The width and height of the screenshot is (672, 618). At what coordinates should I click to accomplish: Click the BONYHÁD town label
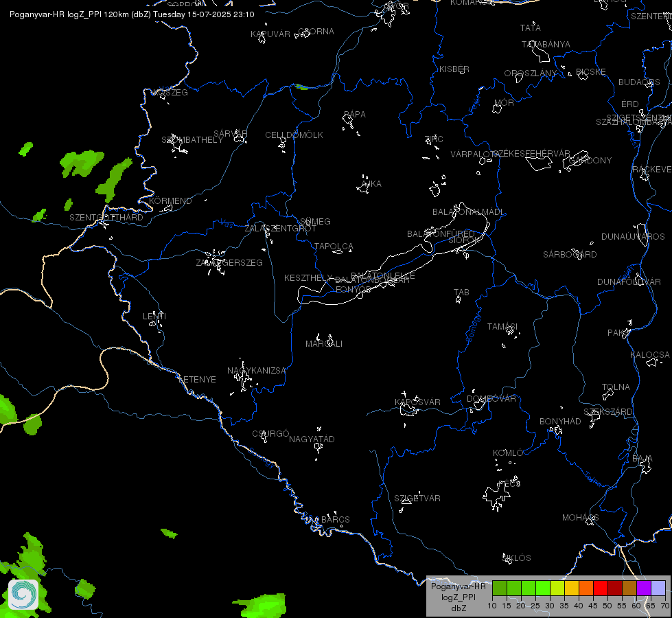560,422
